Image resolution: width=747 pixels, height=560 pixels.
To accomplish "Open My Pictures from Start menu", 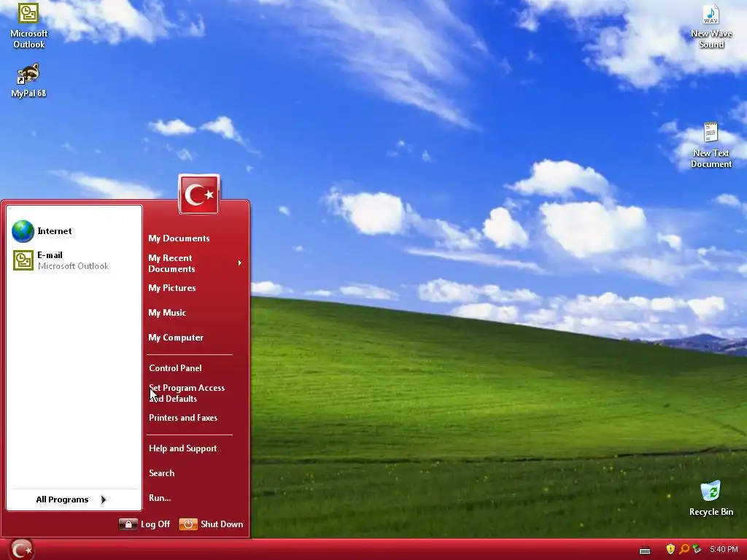I will (x=172, y=287).
